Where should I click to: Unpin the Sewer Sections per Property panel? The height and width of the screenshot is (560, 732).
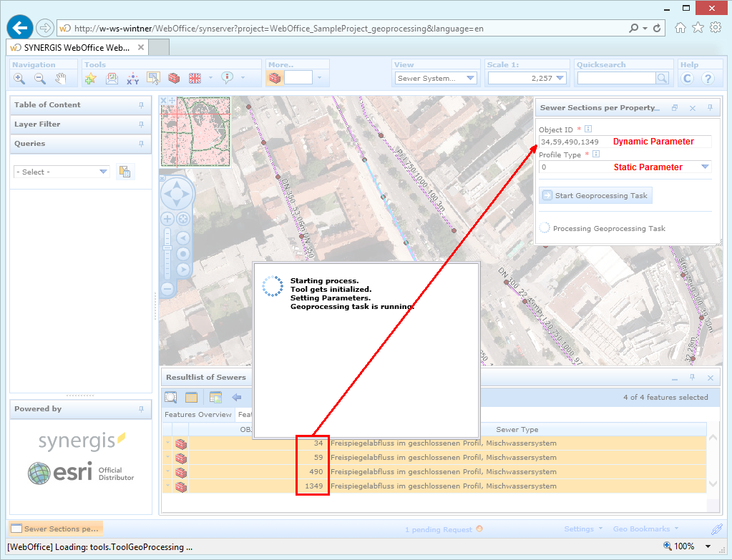click(x=709, y=108)
